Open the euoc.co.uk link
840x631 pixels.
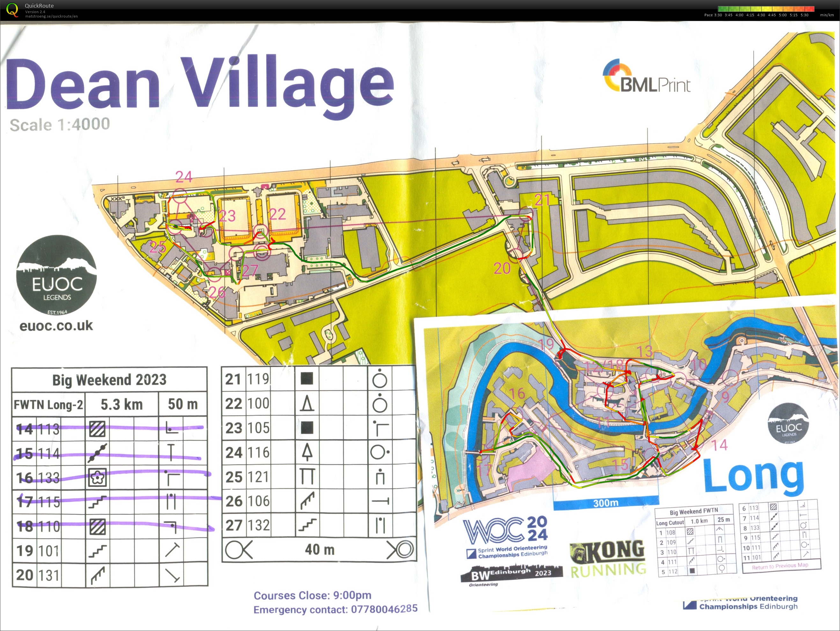tap(56, 326)
